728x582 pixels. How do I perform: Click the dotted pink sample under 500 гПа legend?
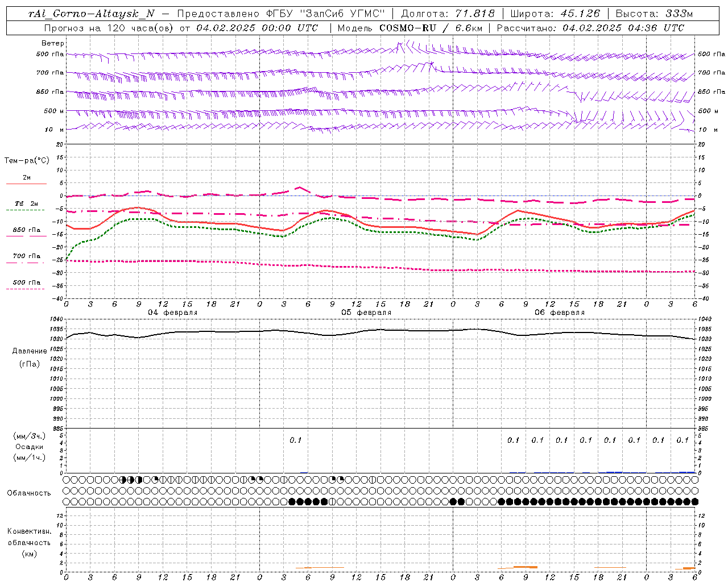[x=25, y=289]
